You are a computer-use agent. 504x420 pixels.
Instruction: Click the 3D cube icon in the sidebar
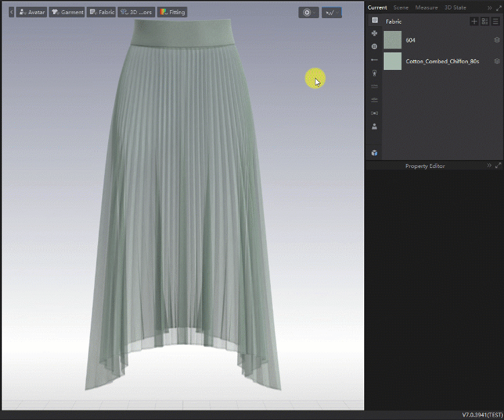click(374, 153)
